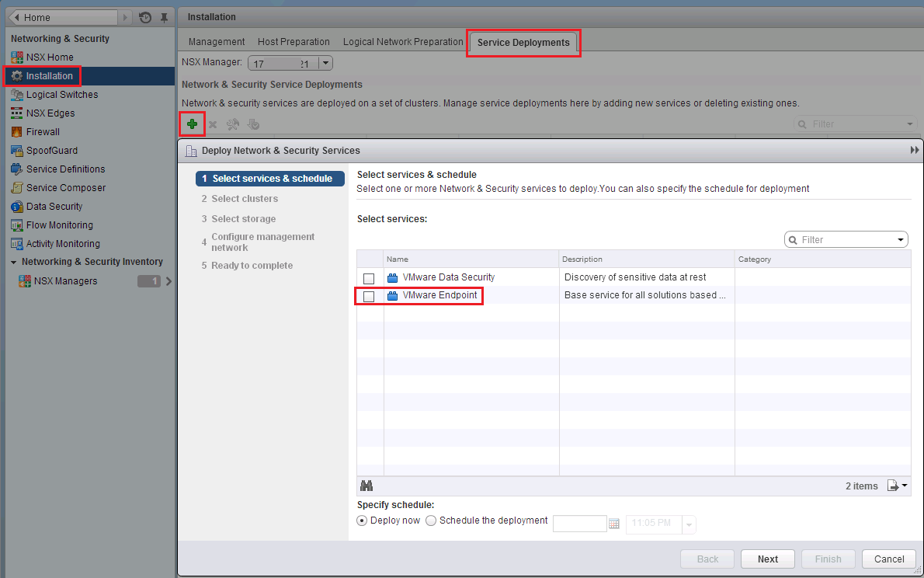Go to step 5 Ready to complete

point(247,266)
